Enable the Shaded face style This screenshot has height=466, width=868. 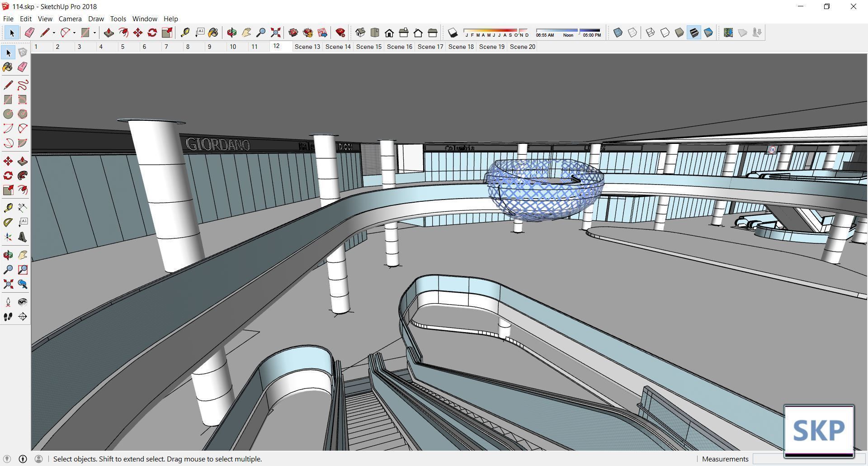(x=679, y=33)
